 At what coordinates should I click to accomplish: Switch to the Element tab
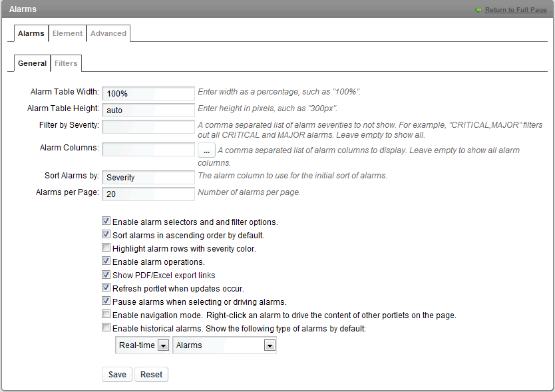67,33
